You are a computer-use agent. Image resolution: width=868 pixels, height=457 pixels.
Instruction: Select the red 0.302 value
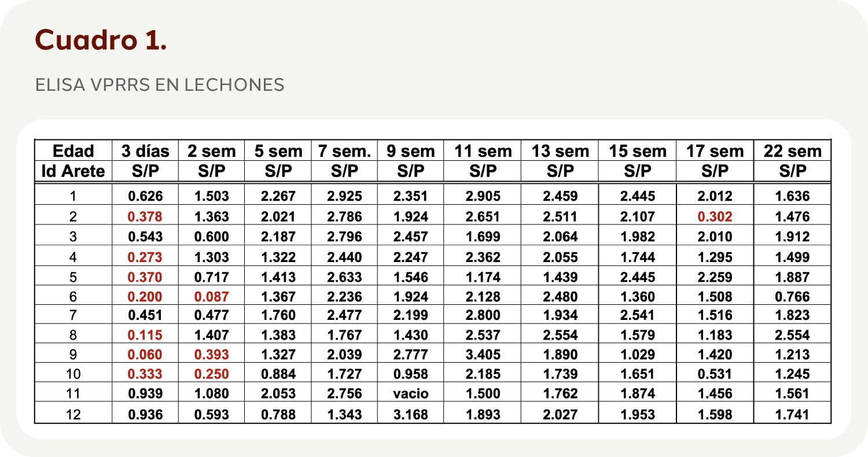point(715,217)
